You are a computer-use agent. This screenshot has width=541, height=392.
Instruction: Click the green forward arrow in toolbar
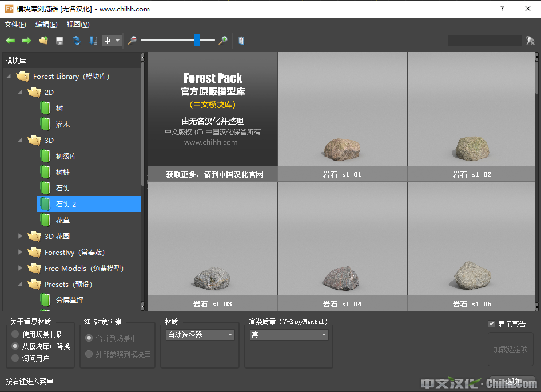click(x=26, y=41)
